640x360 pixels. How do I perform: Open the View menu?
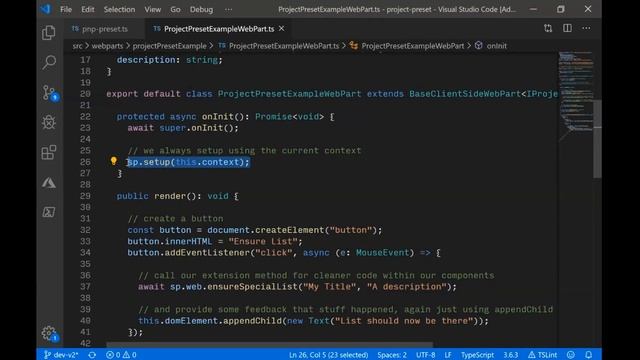point(153,9)
